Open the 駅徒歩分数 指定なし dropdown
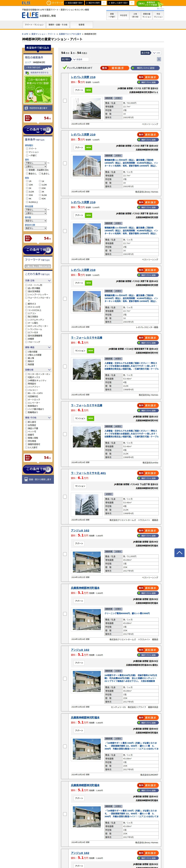 (x=36, y=228)
